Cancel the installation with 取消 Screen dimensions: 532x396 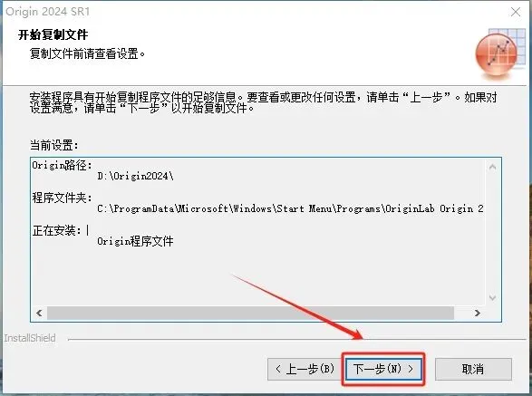tap(473, 369)
